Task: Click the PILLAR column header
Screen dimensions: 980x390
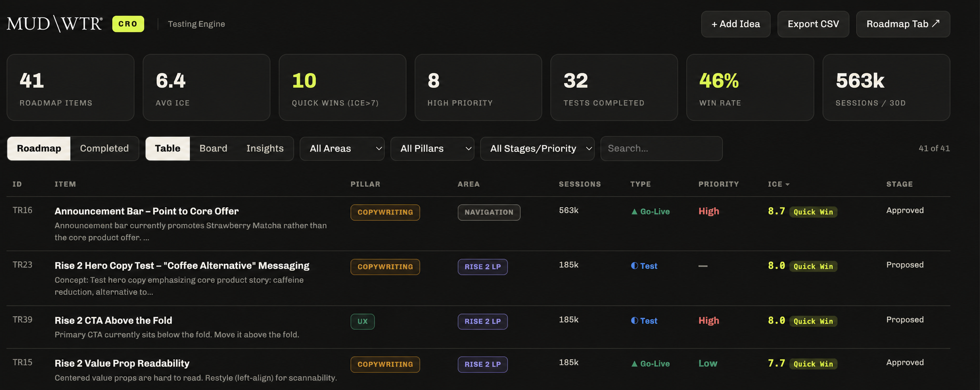Action: pos(366,184)
